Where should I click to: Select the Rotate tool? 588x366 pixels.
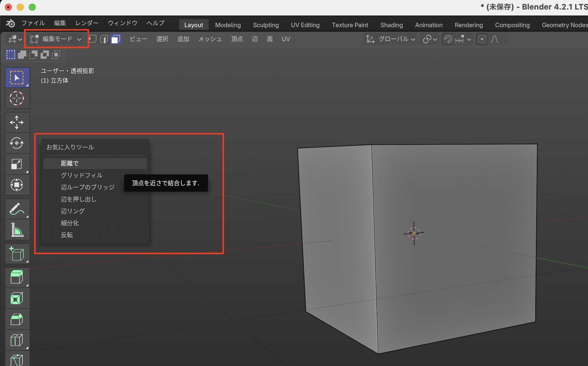17,143
